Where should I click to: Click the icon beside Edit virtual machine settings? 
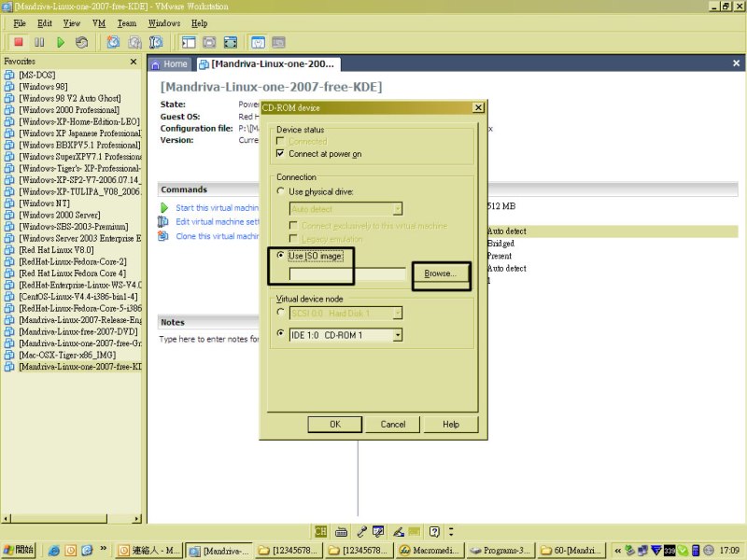162,221
